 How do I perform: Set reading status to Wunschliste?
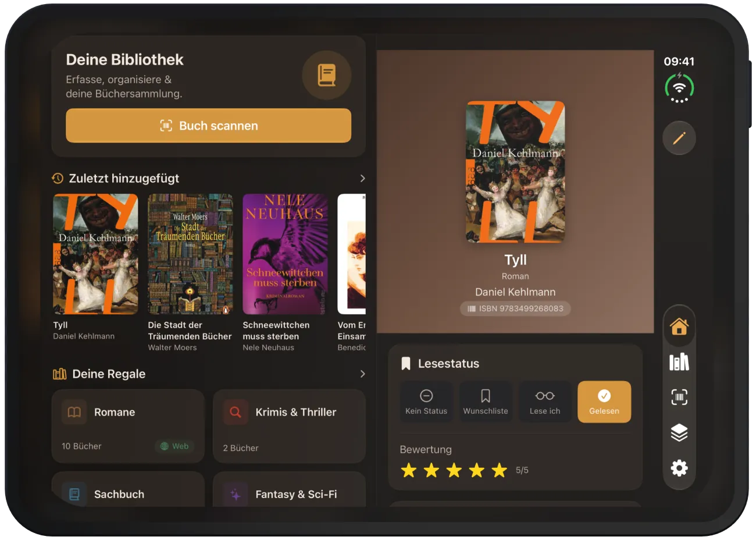click(486, 402)
